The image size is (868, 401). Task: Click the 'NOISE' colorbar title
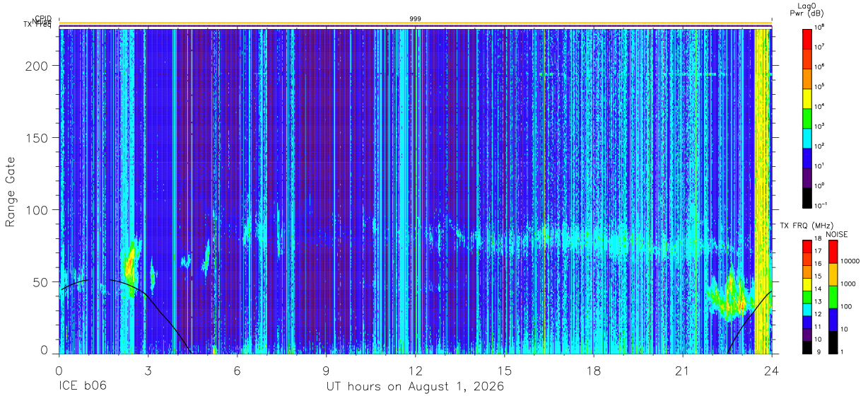pyautogui.click(x=836, y=234)
